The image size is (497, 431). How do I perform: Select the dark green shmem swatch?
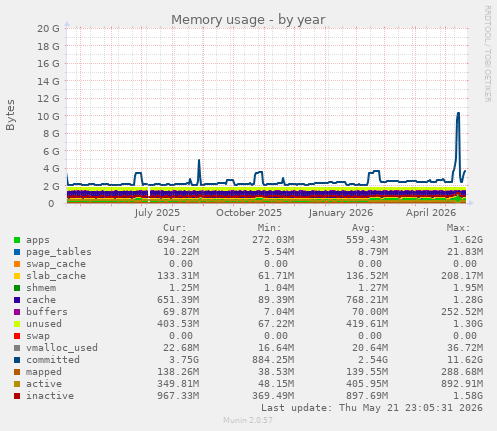(x=17, y=288)
